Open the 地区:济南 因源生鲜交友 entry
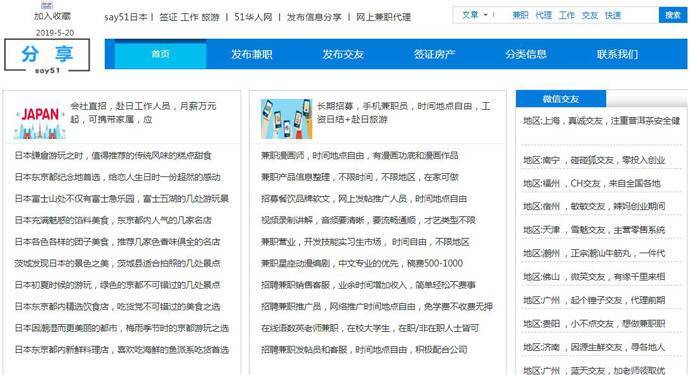690x375 pixels. click(x=594, y=347)
